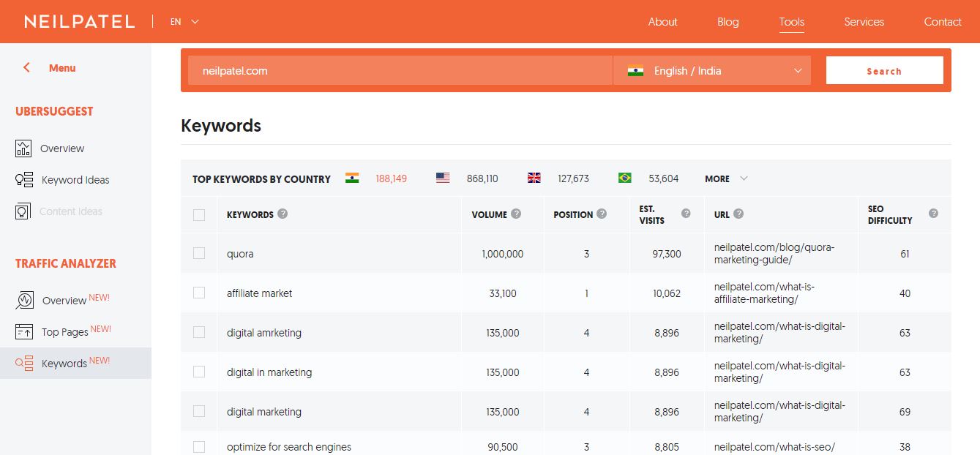Image resolution: width=980 pixels, height=455 pixels.
Task: Click the SEO DIFFICULTY column header
Action: [890, 214]
